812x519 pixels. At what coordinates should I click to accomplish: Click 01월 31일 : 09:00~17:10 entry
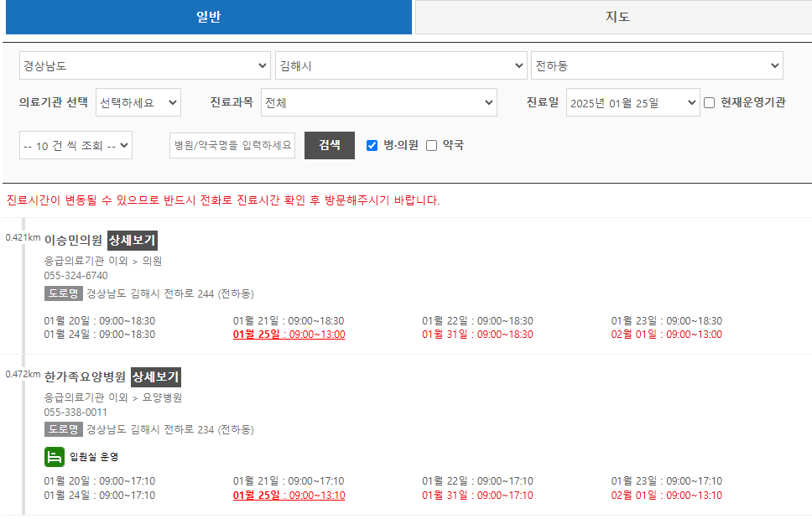(x=477, y=496)
